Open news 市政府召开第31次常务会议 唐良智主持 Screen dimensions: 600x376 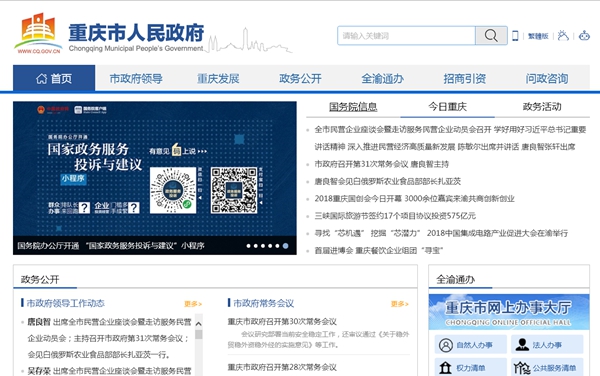point(382,164)
